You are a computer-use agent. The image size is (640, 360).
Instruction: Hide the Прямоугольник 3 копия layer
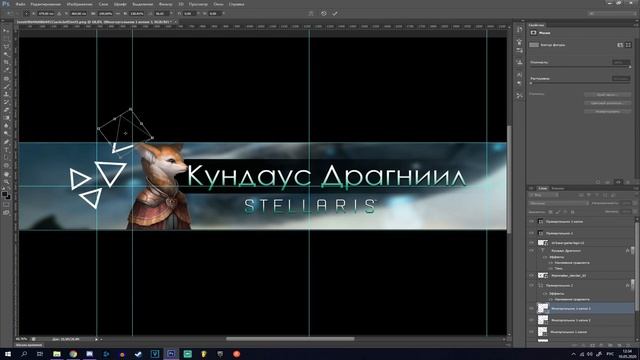(x=531, y=221)
